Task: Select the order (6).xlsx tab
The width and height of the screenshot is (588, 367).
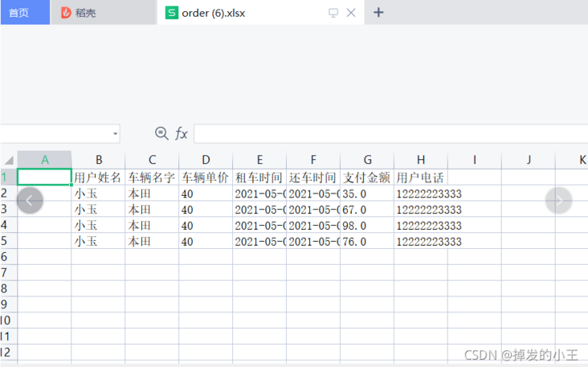Action: [x=260, y=12]
